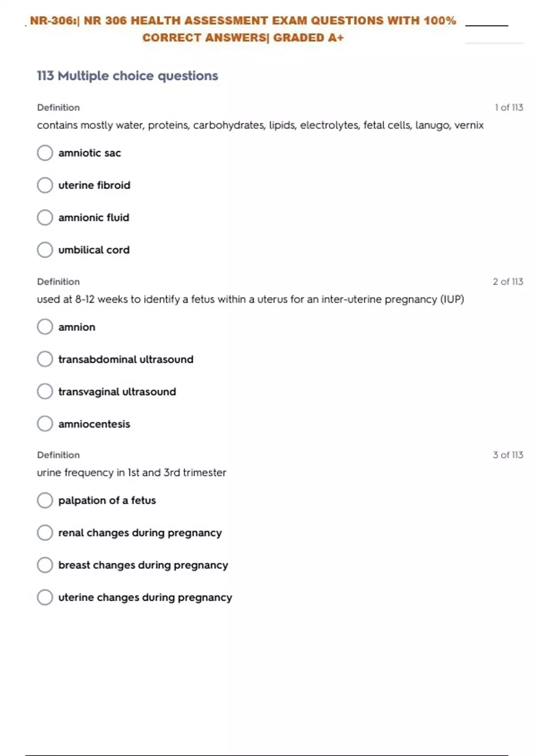Select 'transvaginal ultrasound' radio button
The image size is (534, 756).
pyautogui.click(x=45, y=392)
